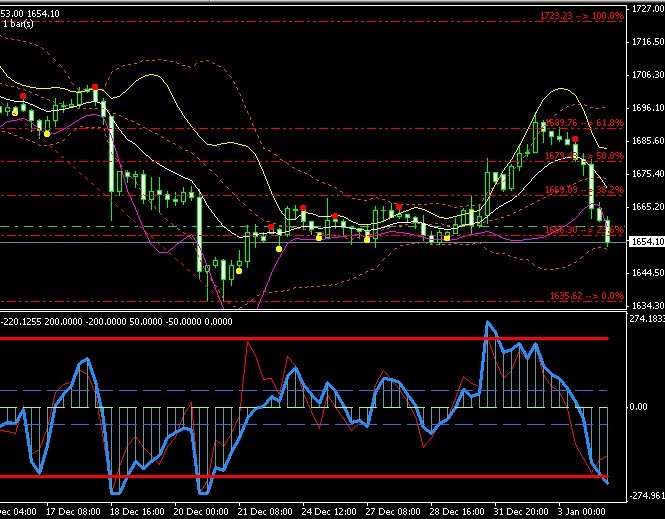Click the 274.18 indicator scale maximum label

[645, 319]
